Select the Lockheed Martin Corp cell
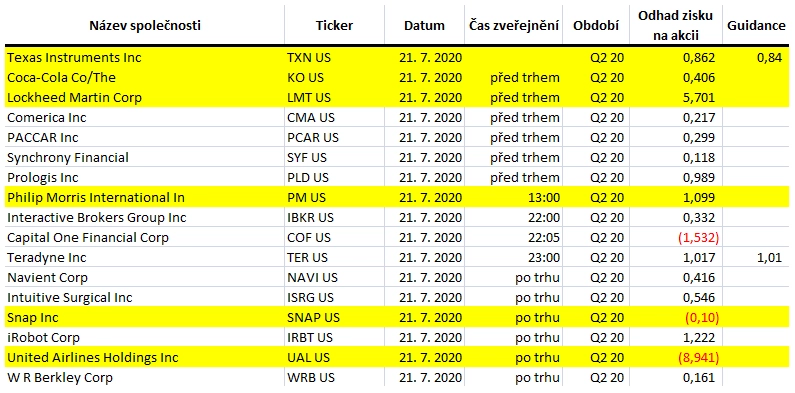This screenshot has height=393, width=795. tap(145, 97)
